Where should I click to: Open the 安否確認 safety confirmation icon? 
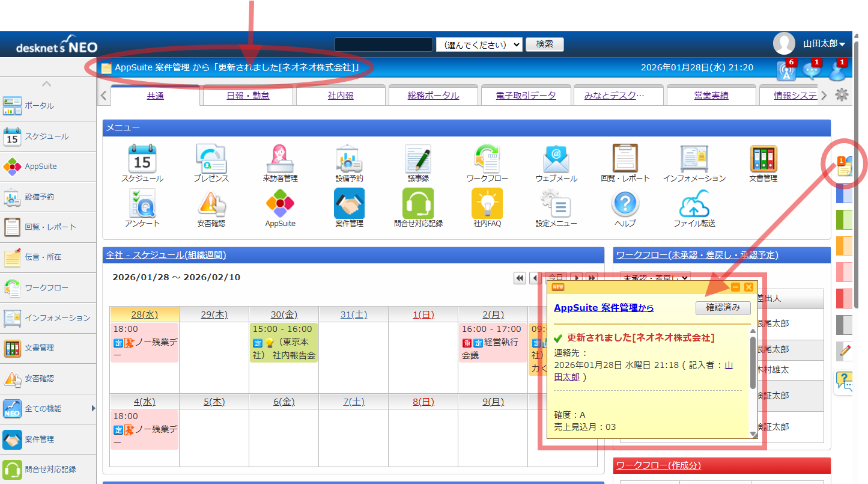(x=211, y=204)
